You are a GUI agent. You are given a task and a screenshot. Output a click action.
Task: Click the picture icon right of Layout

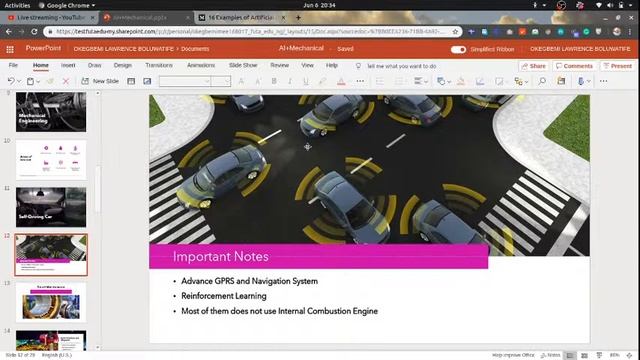147,81
